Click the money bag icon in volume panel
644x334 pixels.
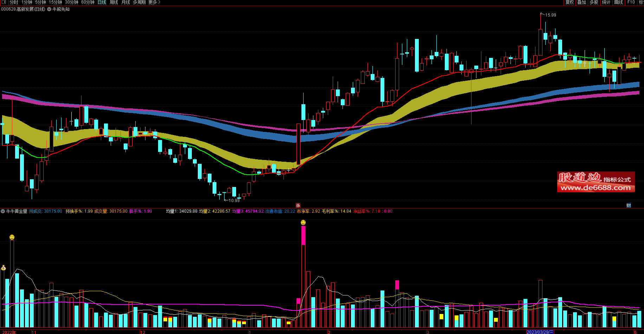4,268
